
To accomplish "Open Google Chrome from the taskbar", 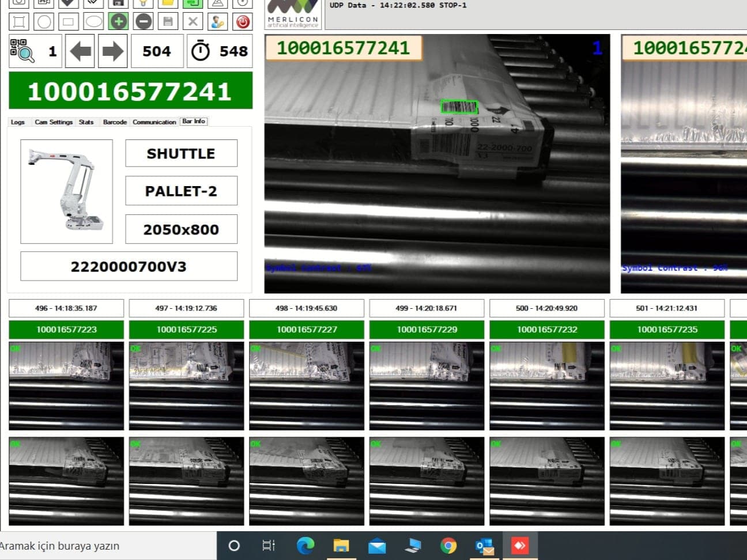I will click(448, 546).
